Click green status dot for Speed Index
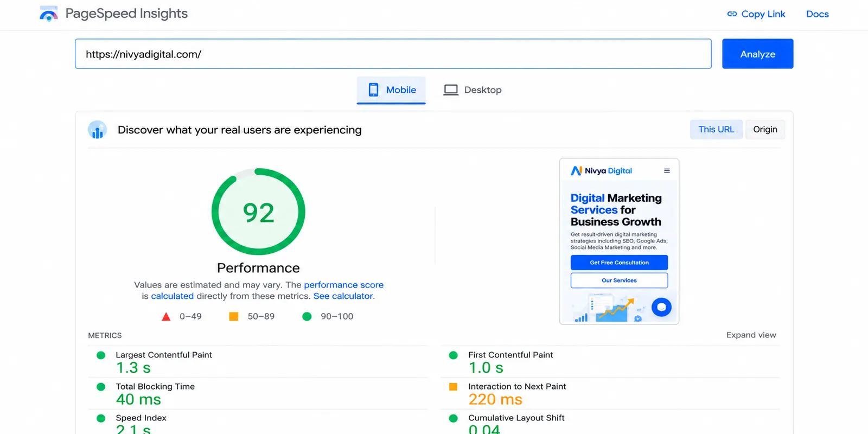This screenshot has width=868, height=434. click(x=101, y=418)
